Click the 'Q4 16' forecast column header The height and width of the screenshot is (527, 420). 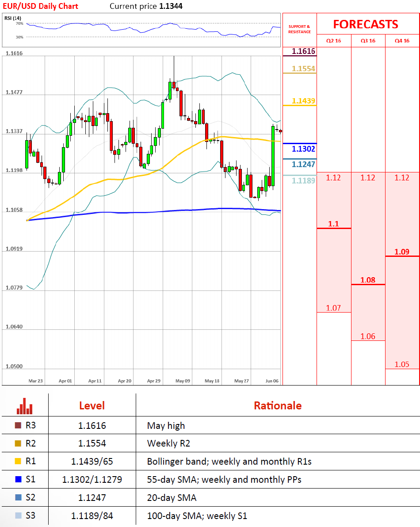pyautogui.click(x=402, y=41)
